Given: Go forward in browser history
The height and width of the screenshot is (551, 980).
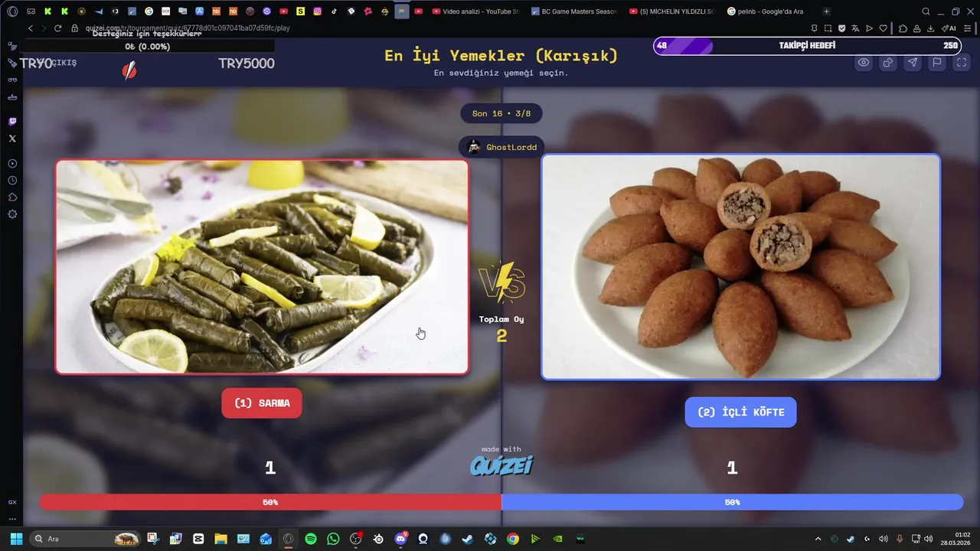Looking at the screenshot, I should click(44, 28).
